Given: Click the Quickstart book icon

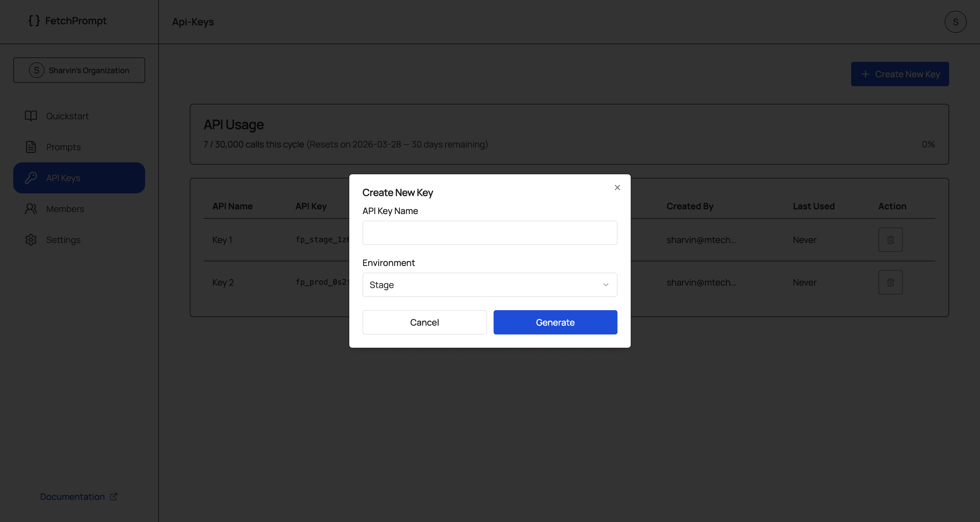Looking at the screenshot, I should 31,116.
